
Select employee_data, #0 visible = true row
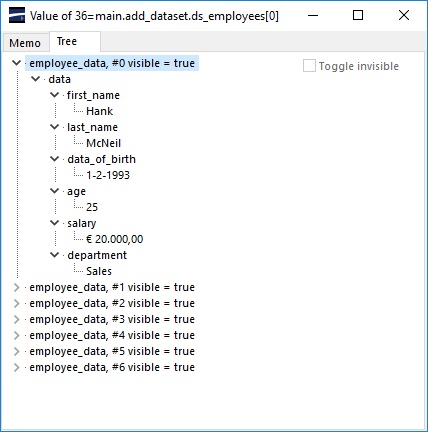pos(112,63)
